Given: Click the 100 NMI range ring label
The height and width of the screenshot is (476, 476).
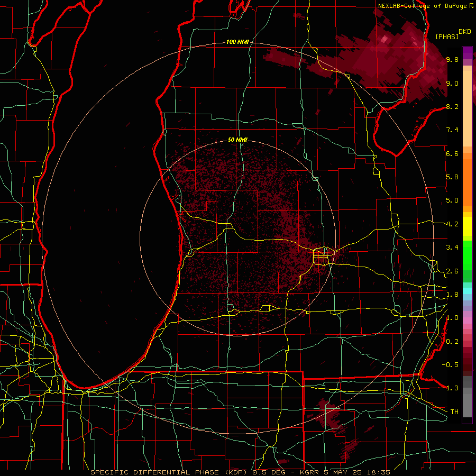Looking at the screenshot, I should tap(237, 42).
